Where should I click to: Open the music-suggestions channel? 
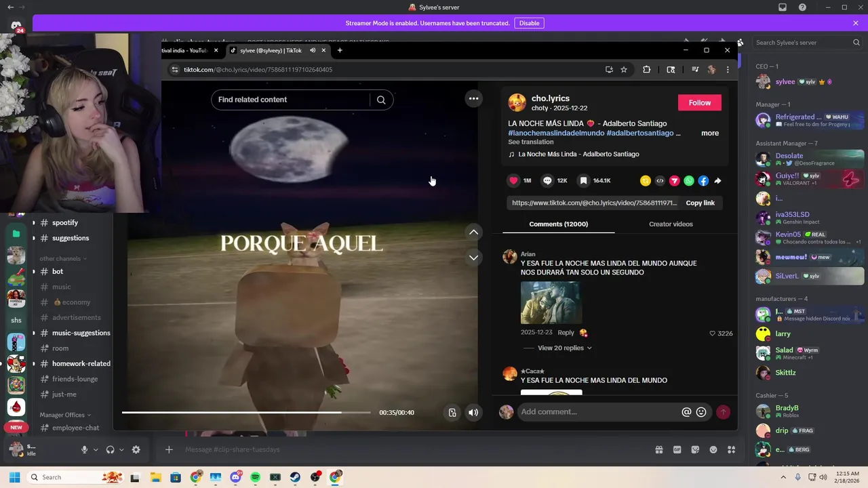pos(81,333)
